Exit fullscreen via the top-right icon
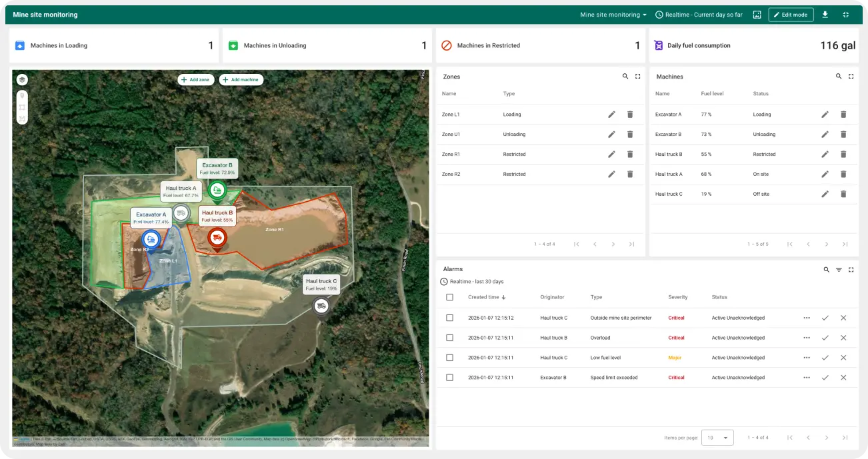Image resolution: width=868 pixels, height=459 pixels. [x=846, y=14]
